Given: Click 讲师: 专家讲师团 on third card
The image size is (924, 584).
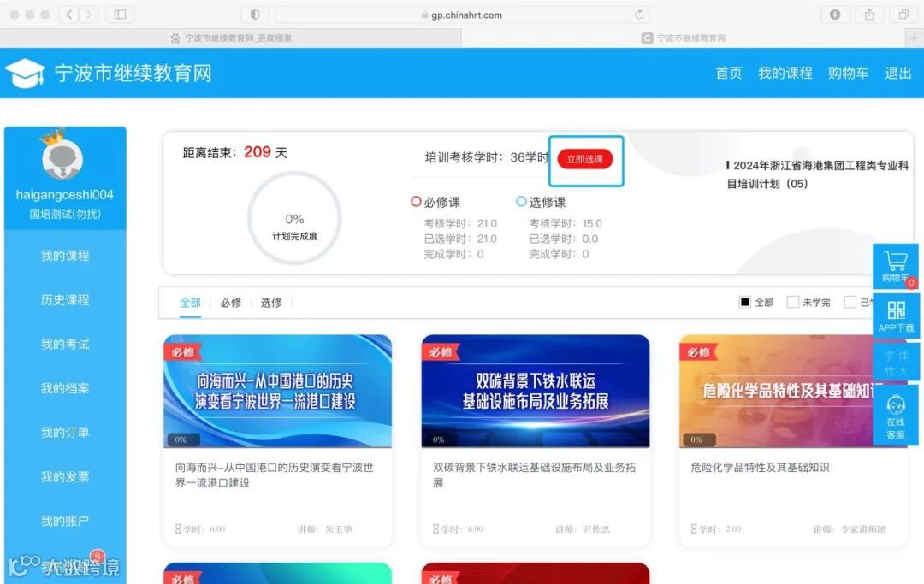Looking at the screenshot, I should [x=850, y=529].
